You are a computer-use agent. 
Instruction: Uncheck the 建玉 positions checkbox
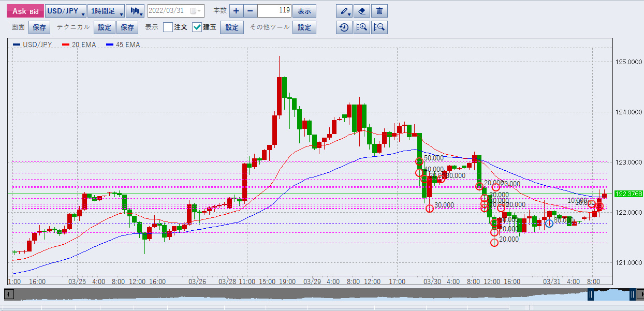click(197, 27)
